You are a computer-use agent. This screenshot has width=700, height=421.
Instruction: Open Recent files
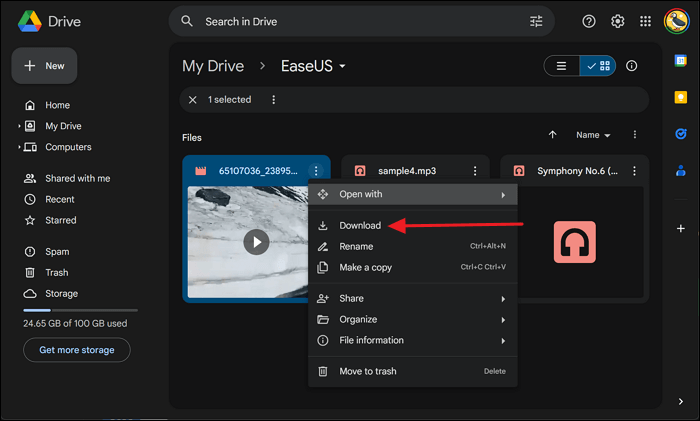pyautogui.click(x=59, y=199)
